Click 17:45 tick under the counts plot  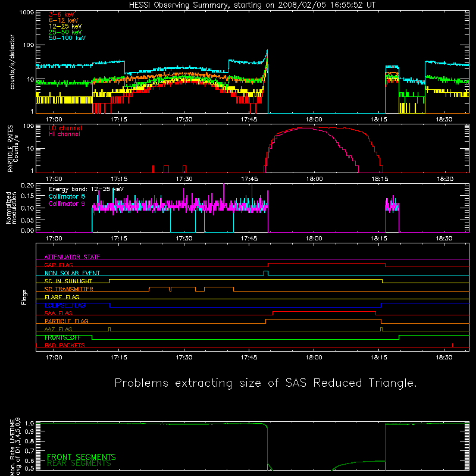[249, 120]
